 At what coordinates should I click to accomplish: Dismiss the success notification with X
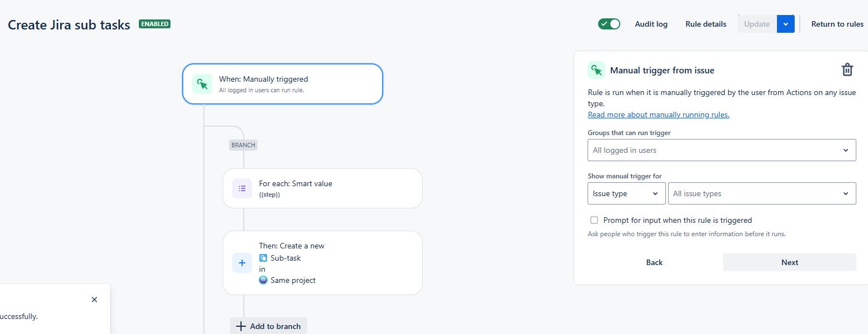point(94,300)
